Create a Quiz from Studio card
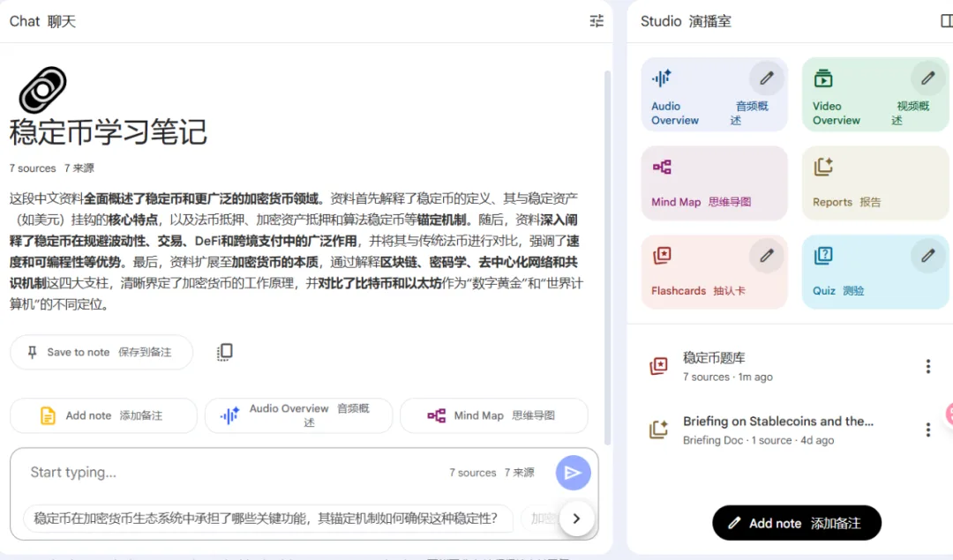Viewport: 953px width, 560px height. (875, 272)
